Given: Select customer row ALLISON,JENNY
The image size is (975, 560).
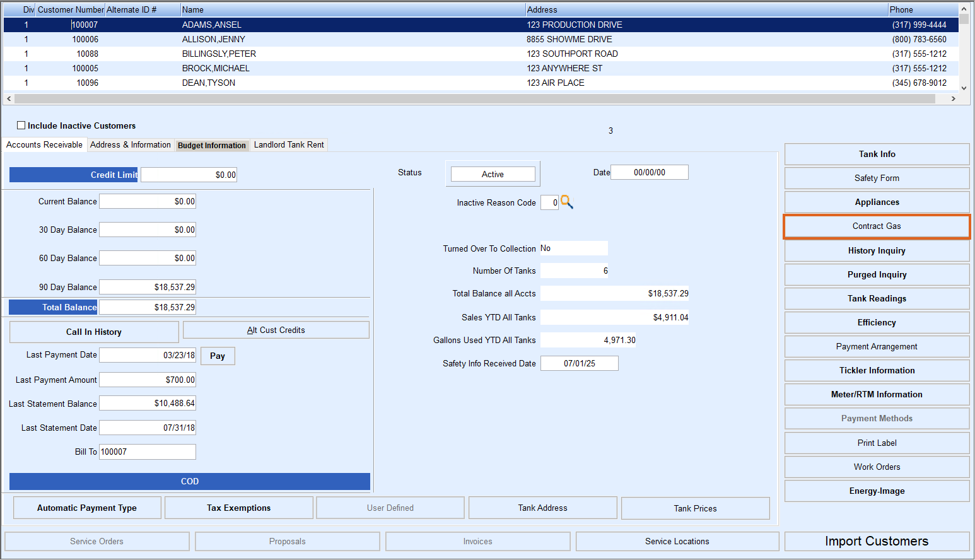Looking at the screenshot, I should pyautogui.click(x=213, y=39).
